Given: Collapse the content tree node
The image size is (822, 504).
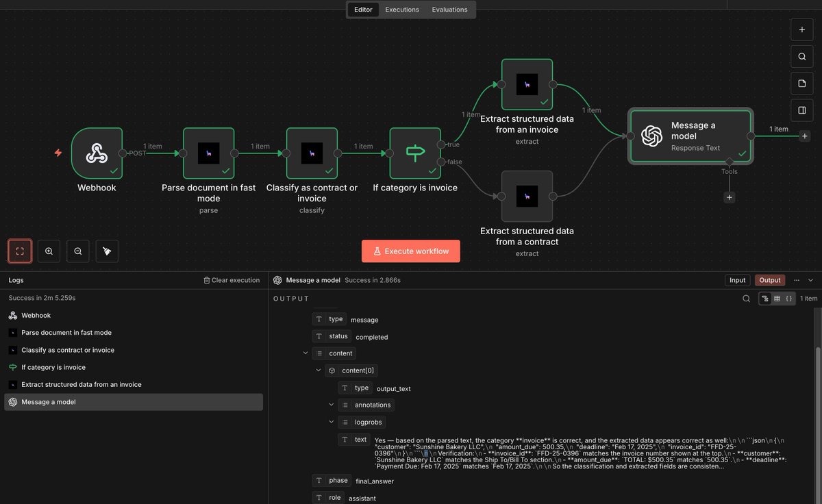Looking at the screenshot, I should 306,353.
